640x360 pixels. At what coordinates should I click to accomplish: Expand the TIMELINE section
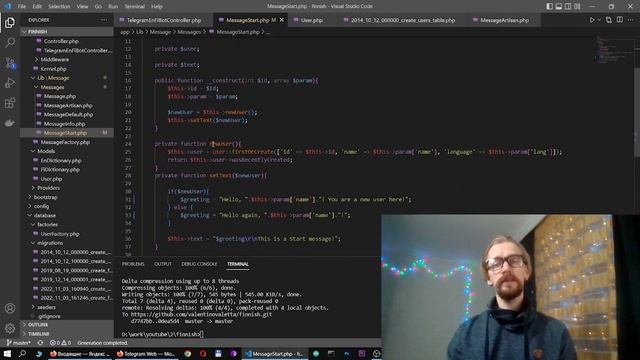[67, 334]
